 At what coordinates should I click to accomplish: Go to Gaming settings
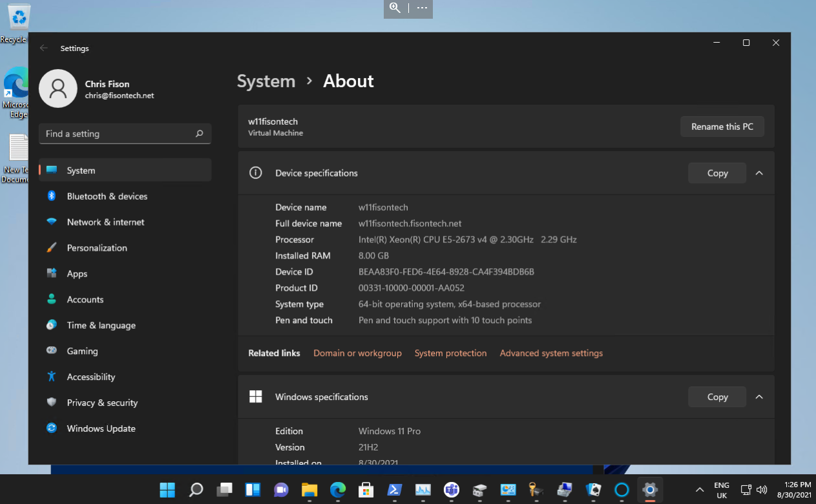click(x=125, y=351)
